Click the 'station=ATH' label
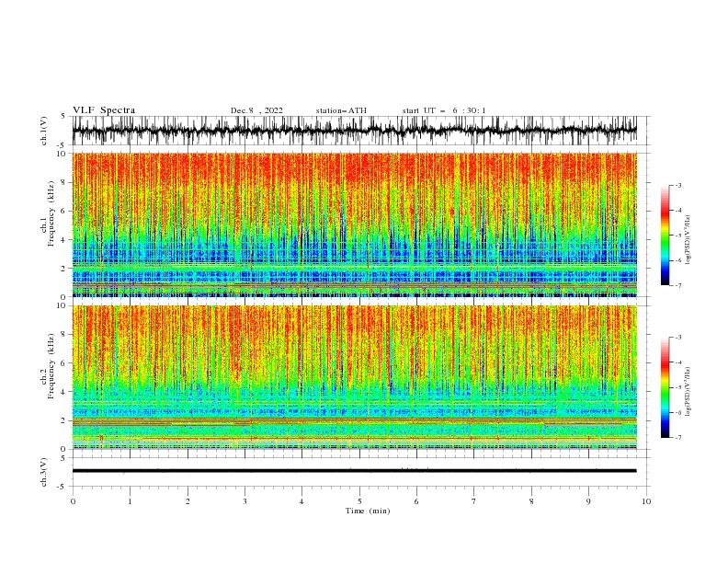The height and width of the screenshot is (563, 728). pos(341,110)
